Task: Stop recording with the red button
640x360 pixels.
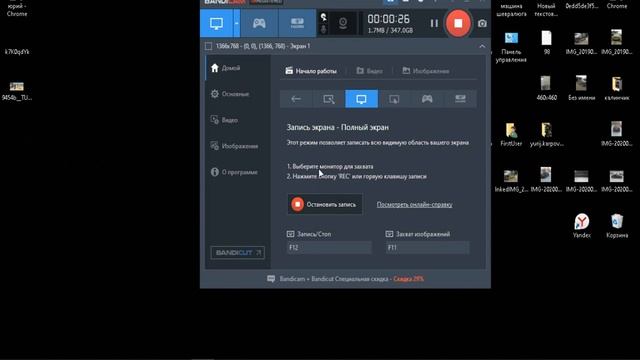Action: coord(458,23)
